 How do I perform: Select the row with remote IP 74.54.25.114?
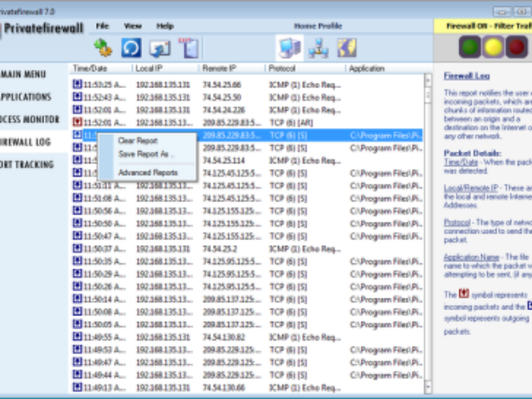[246, 160]
